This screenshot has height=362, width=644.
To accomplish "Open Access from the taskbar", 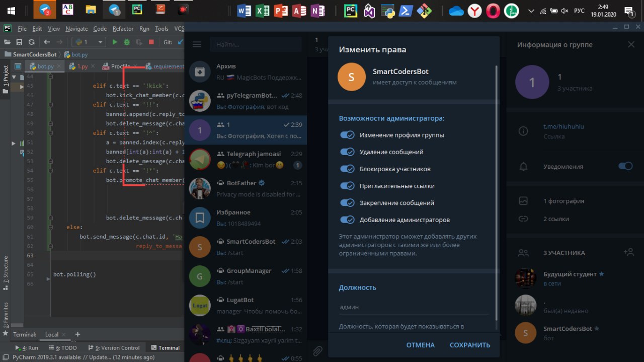I will pos(299,10).
